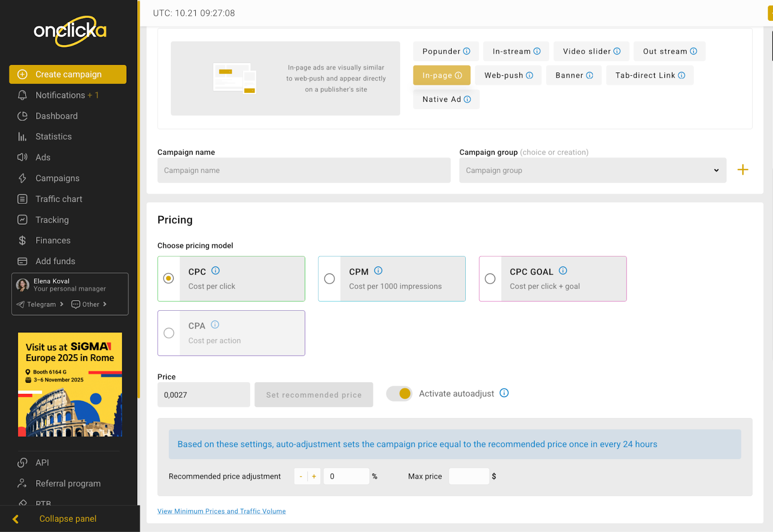
Task: Click the Campaign name input field
Action: (x=304, y=170)
